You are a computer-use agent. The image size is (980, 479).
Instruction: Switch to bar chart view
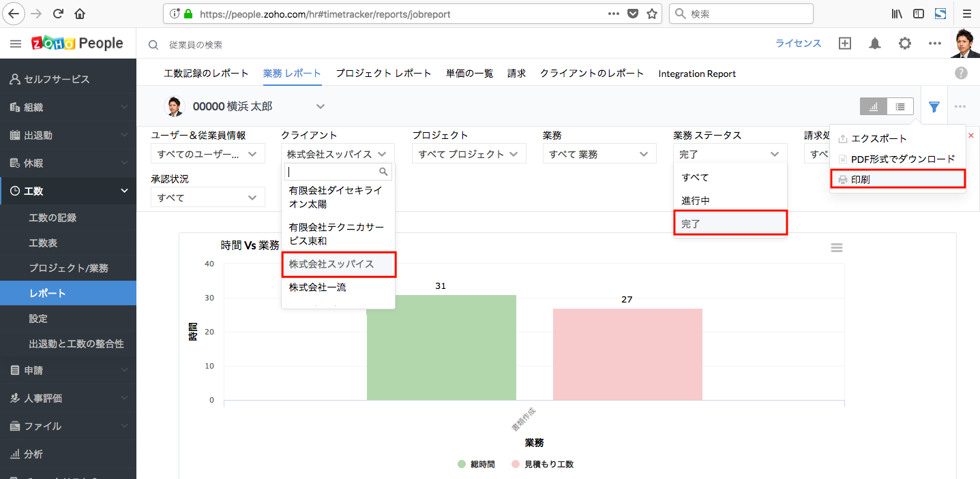(x=874, y=106)
